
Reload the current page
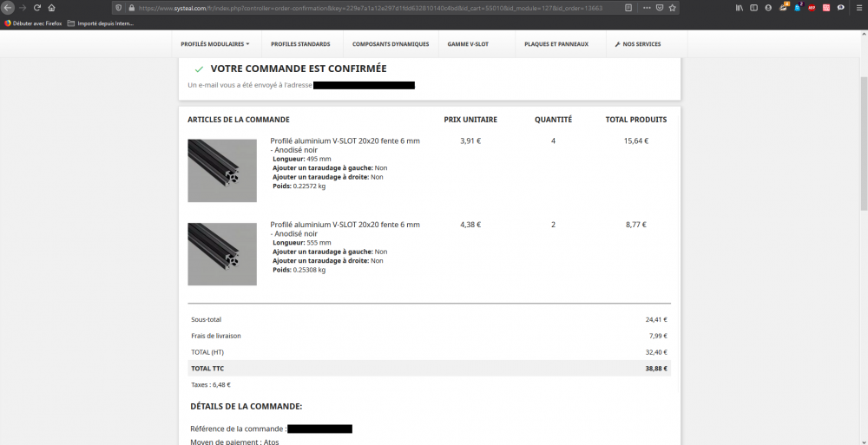tap(36, 8)
